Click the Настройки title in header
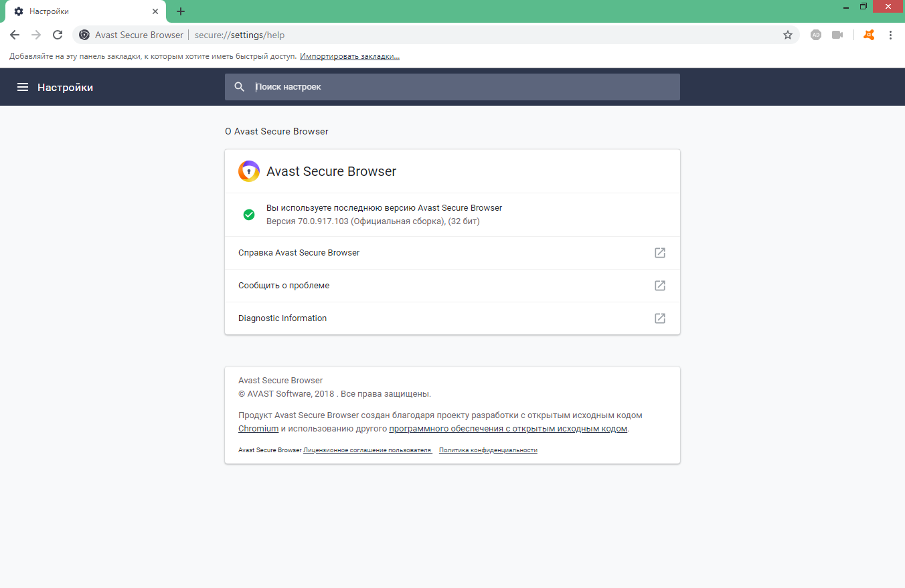905x588 pixels. pyautogui.click(x=65, y=87)
